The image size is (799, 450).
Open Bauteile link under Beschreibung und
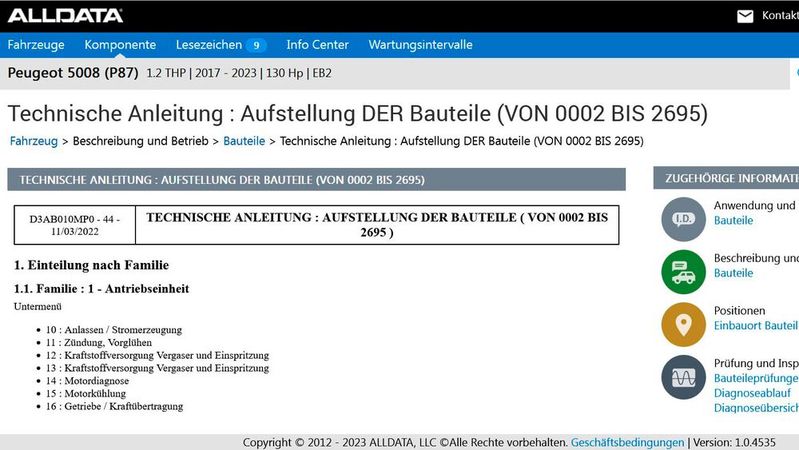pyautogui.click(x=733, y=273)
